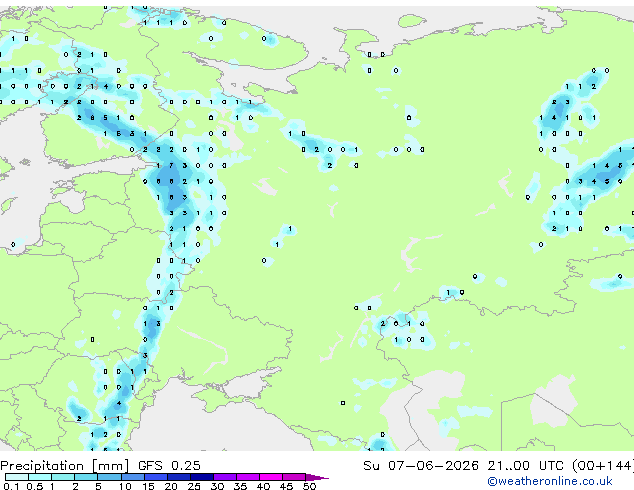The height and width of the screenshot is (490, 634).
Task: Click the 'Precipitation [mm] GFS 0.25' title
Action: 100,466
